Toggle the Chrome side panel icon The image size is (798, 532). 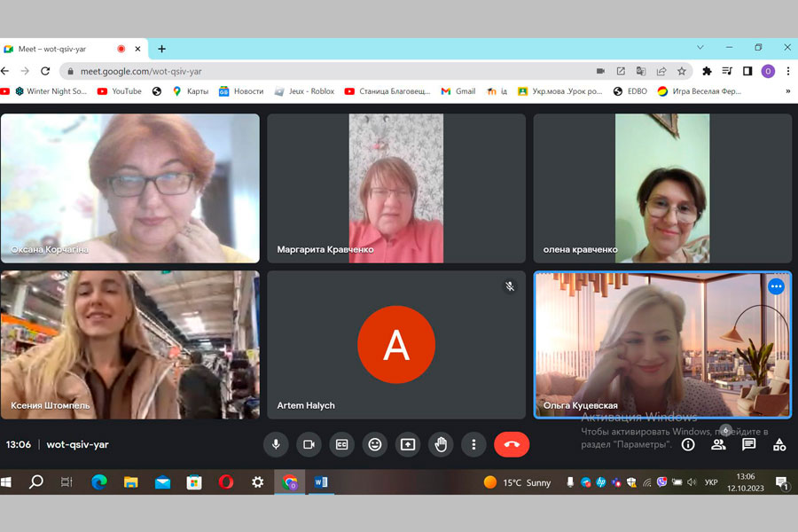(747, 71)
